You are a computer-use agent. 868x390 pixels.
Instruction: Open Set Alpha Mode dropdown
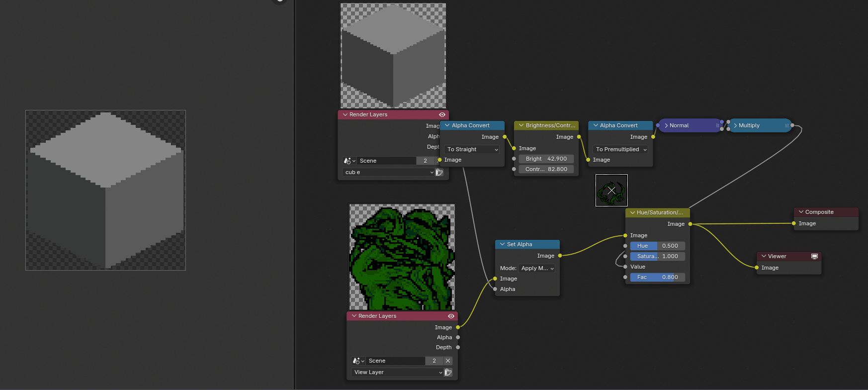pyautogui.click(x=537, y=268)
